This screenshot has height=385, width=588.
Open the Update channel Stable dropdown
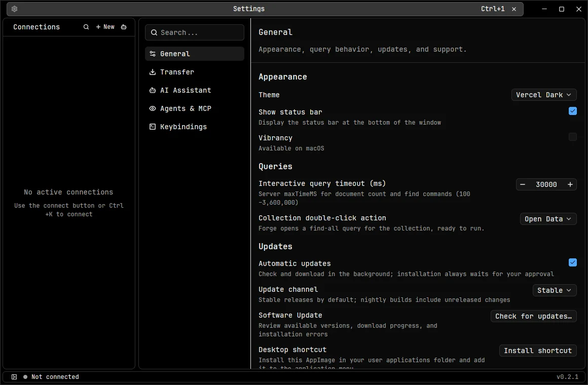click(555, 291)
